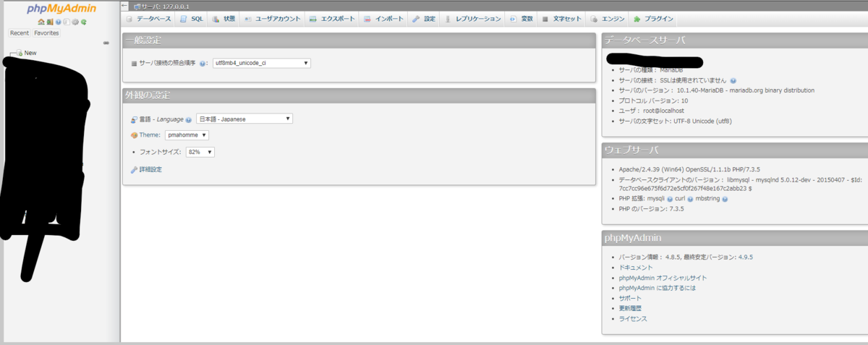Open the 設定 tab
Image resolution: width=868 pixels, height=345 pixels.
point(424,19)
